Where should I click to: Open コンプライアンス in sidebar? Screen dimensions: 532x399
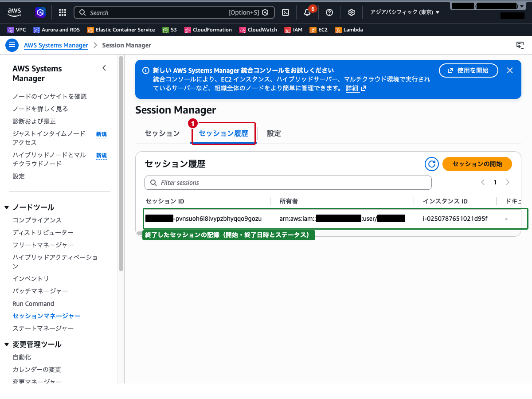point(37,220)
